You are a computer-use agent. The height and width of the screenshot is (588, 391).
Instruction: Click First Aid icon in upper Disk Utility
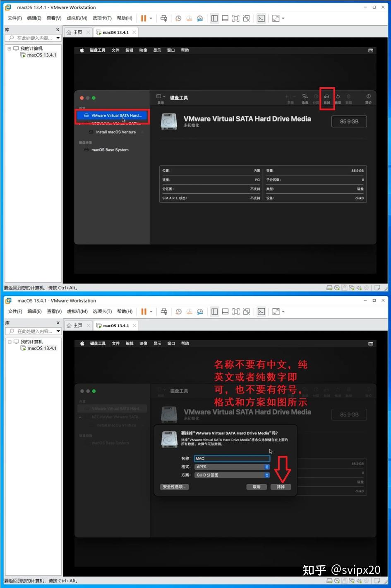tap(305, 96)
